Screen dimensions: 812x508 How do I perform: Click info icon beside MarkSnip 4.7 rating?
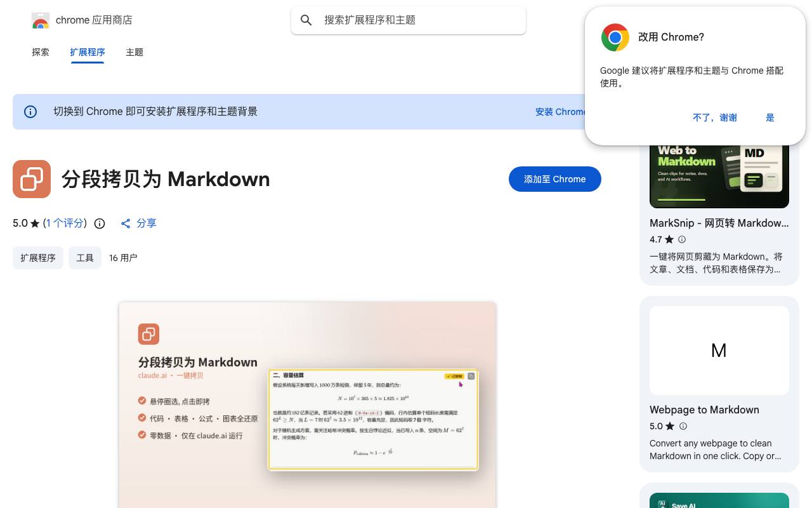tap(682, 239)
